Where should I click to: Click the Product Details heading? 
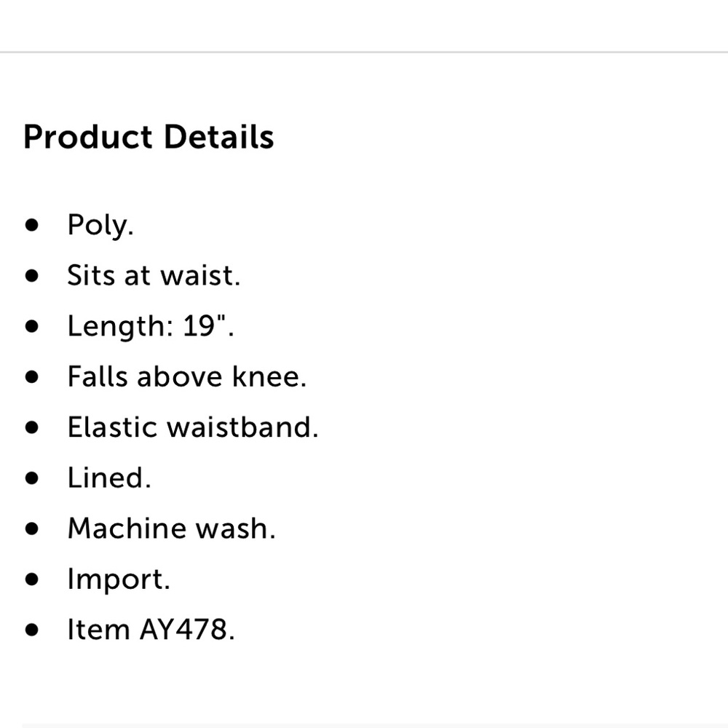(149, 138)
